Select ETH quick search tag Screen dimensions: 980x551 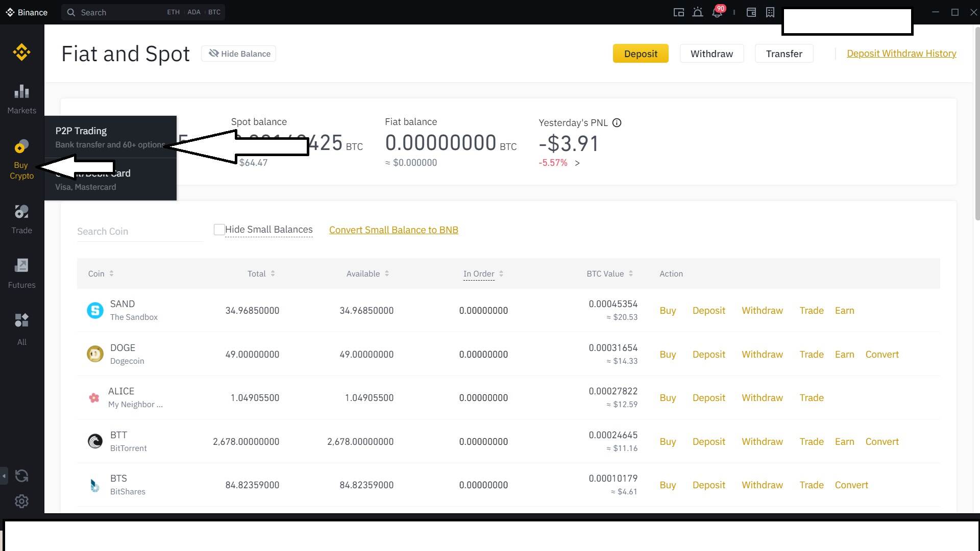pyautogui.click(x=173, y=12)
